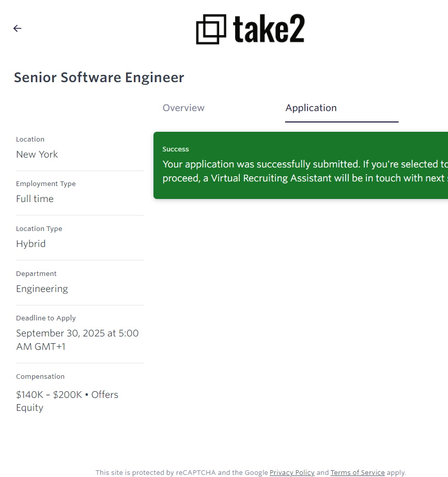Image resolution: width=448 pixels, height=477 pixels.
Task: Select the Application tab
Action: pyautogui.click(x=311, y=108)
